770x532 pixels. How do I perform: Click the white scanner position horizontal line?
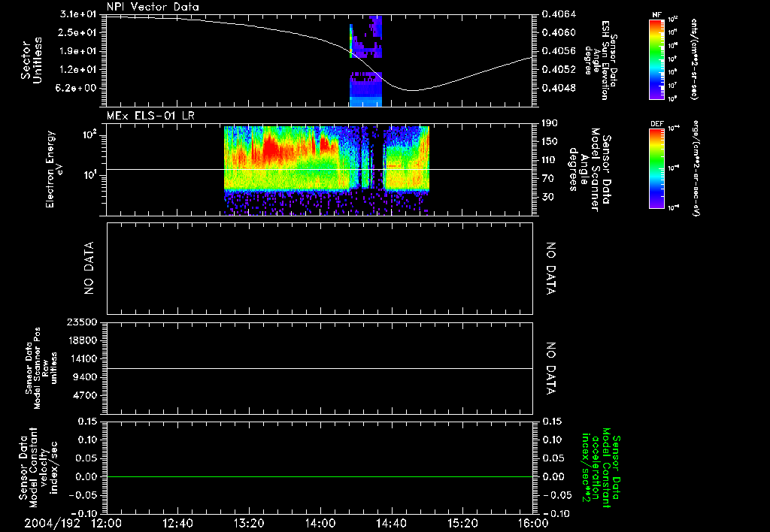click(320, 368)
